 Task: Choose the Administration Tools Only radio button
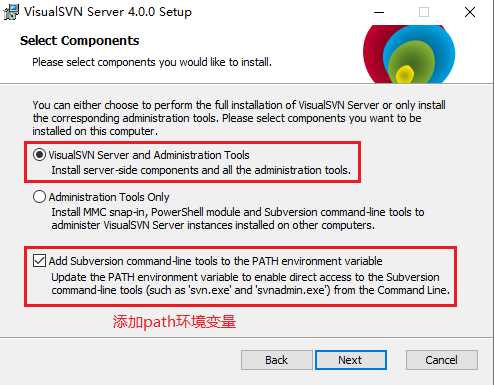coord(39,197)
